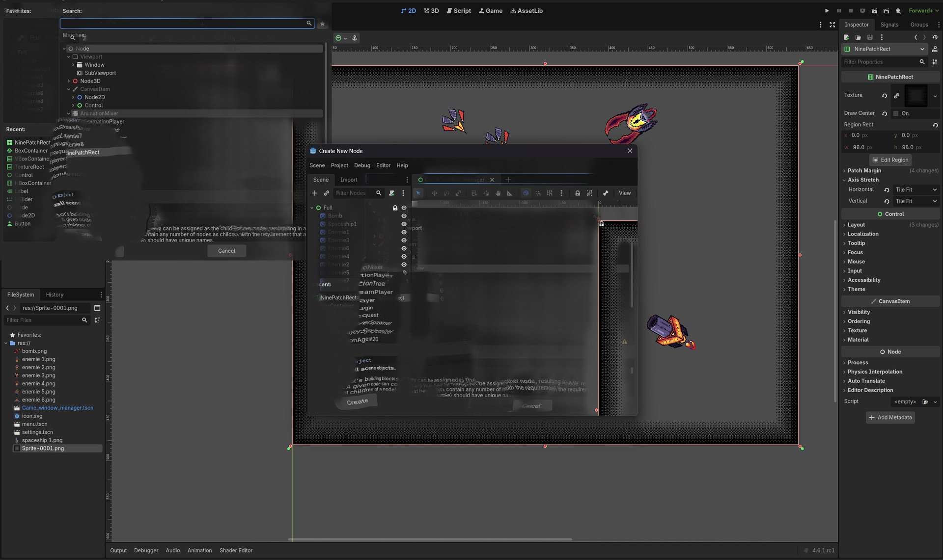Select the Pan (hand) tool icon
This screenshot has width=943, height=560.
(x=498, y=193)
